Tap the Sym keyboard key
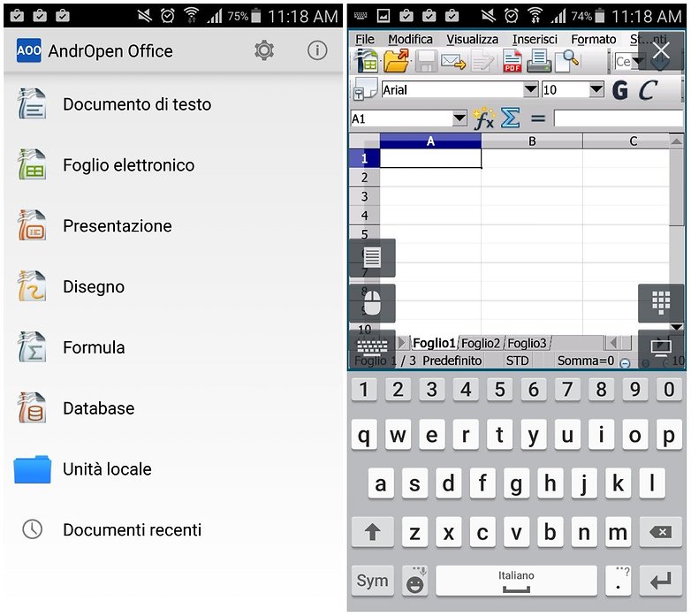 [x=372, y=581]
